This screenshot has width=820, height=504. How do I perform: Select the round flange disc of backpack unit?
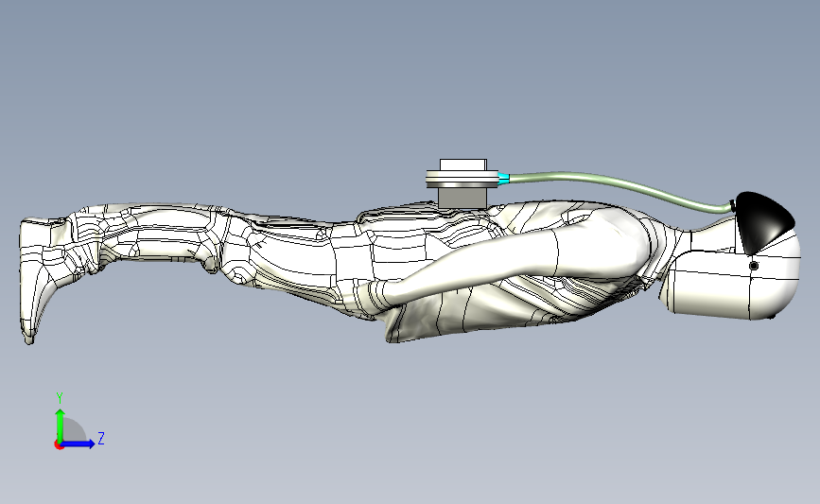coord(462,179)
